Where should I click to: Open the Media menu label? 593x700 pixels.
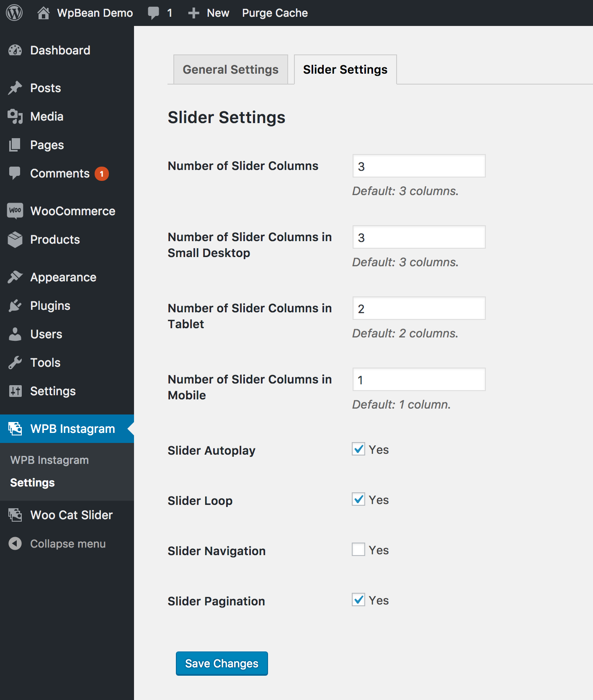pyautogui.click(x=47, y=116)
